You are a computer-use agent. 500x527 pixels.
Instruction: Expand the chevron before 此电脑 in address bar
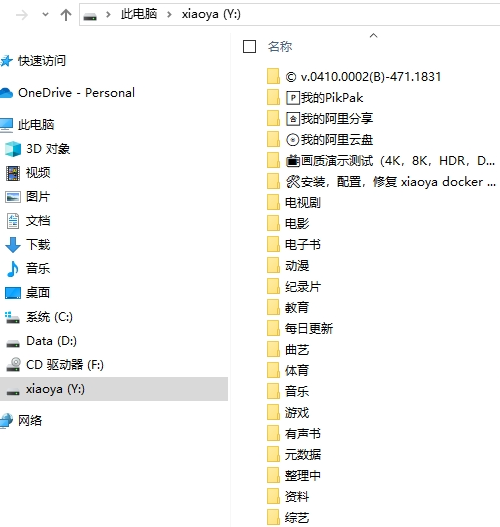point(108,14)
